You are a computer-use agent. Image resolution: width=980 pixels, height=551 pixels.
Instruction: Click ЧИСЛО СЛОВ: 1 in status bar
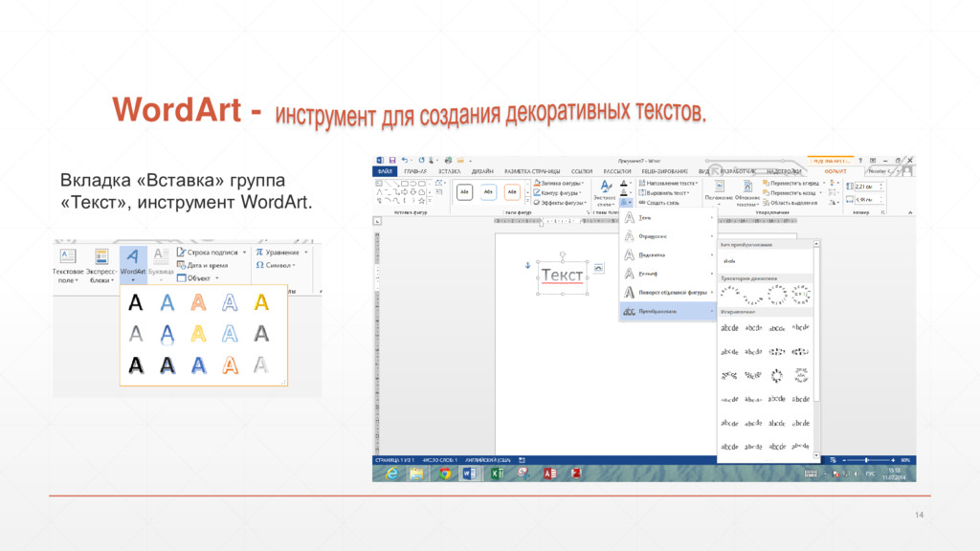pos(440,460)
